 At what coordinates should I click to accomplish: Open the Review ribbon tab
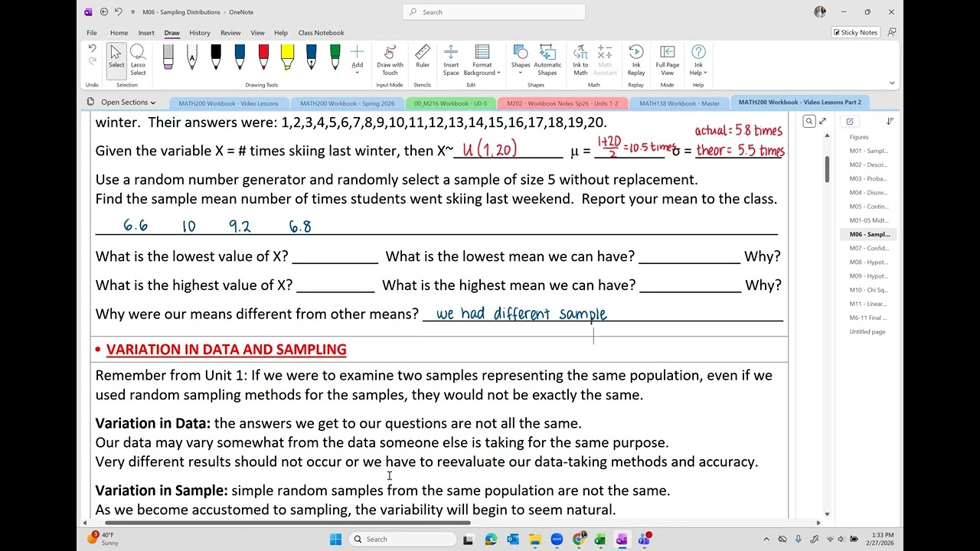pyautogui.click(x=230, y=33)
